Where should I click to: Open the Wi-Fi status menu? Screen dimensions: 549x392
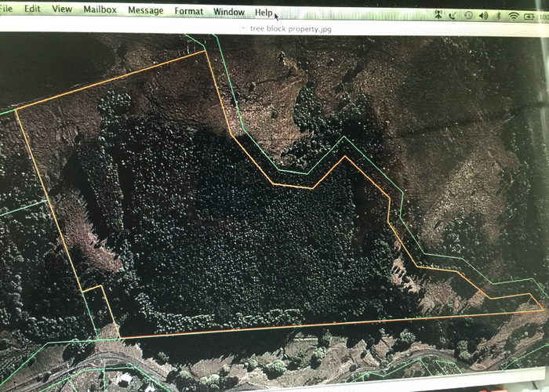click(x=514, y=15)
